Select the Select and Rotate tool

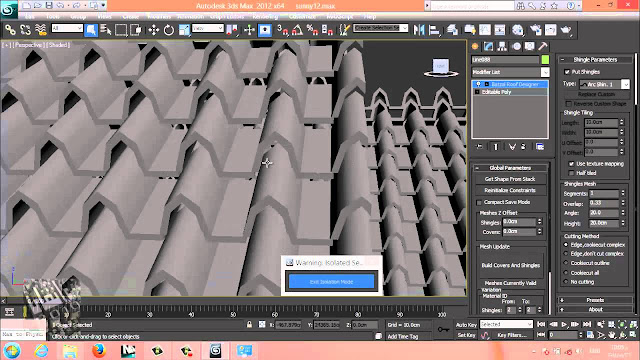coord(169,30)
